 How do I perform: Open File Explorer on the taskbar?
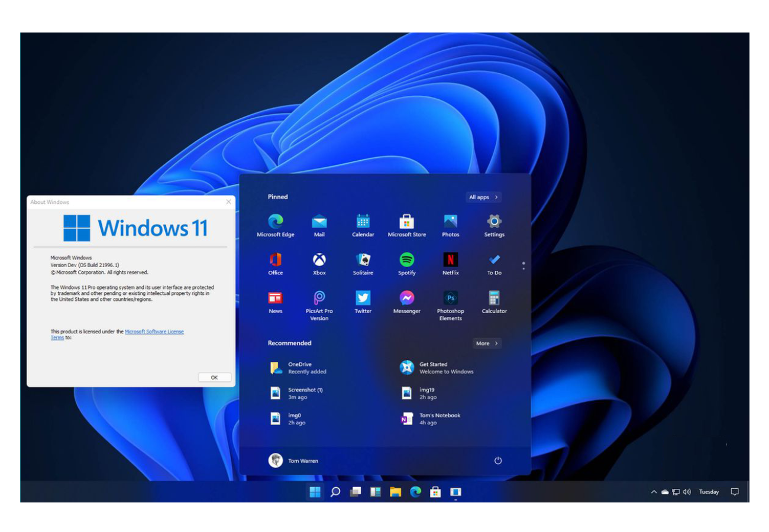coord(396,492)
